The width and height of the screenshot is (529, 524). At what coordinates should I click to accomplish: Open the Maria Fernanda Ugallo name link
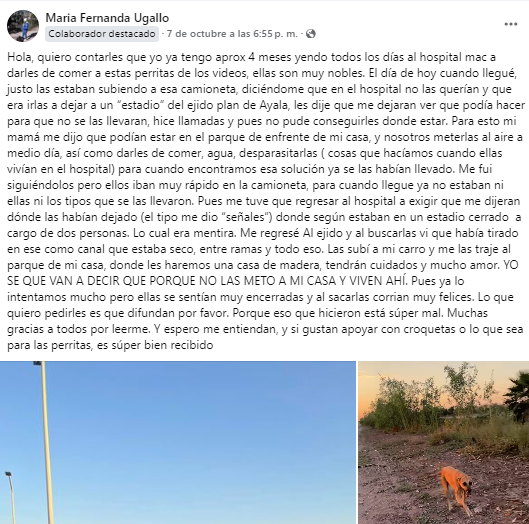107,18
